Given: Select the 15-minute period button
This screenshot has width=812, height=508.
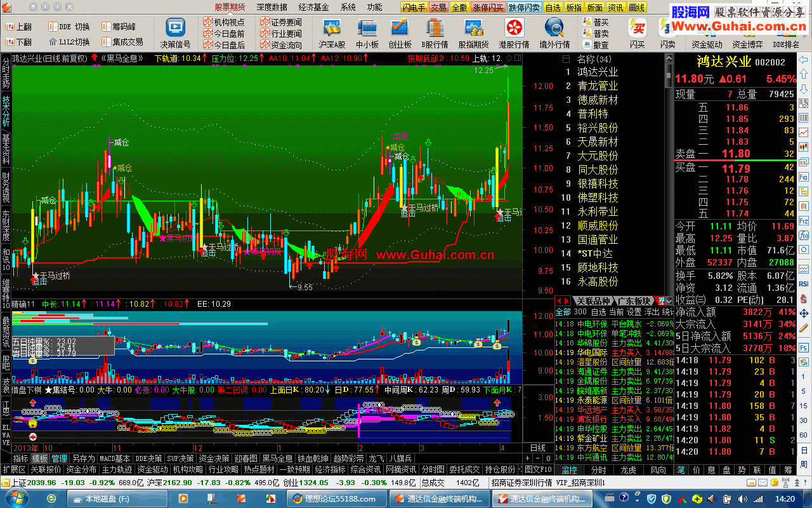Looking at the screenshot, I should click(x=803, y=406).
